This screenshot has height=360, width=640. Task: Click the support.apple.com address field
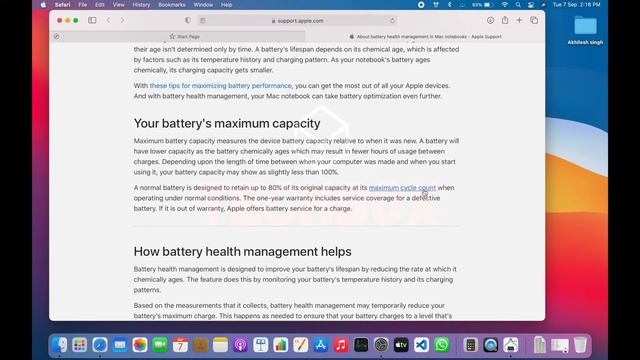[297, 20]
